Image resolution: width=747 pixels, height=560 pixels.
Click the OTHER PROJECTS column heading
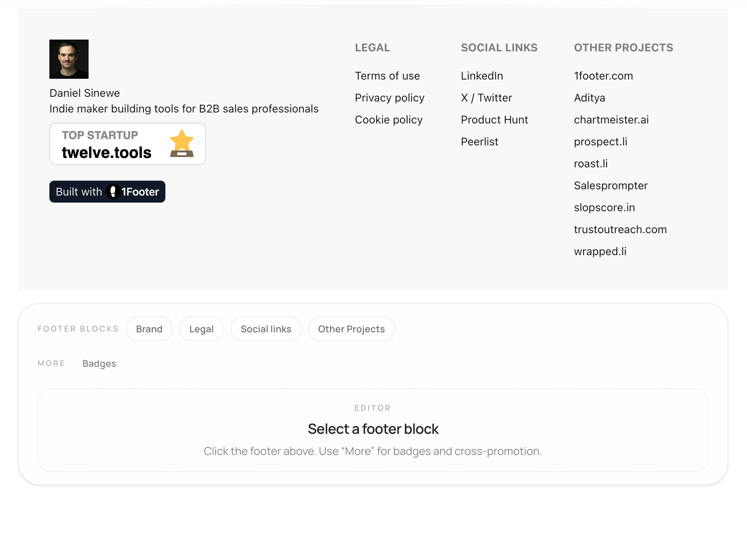click(624, 48)
